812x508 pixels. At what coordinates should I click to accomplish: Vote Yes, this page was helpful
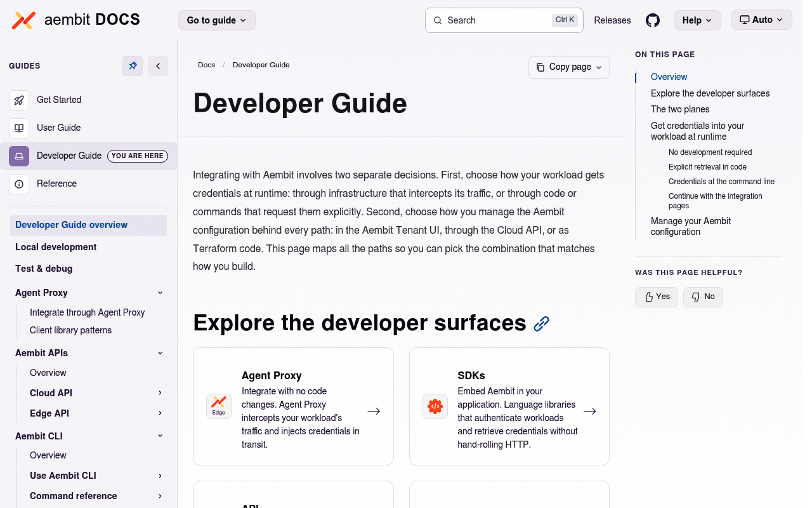point(657,297)
